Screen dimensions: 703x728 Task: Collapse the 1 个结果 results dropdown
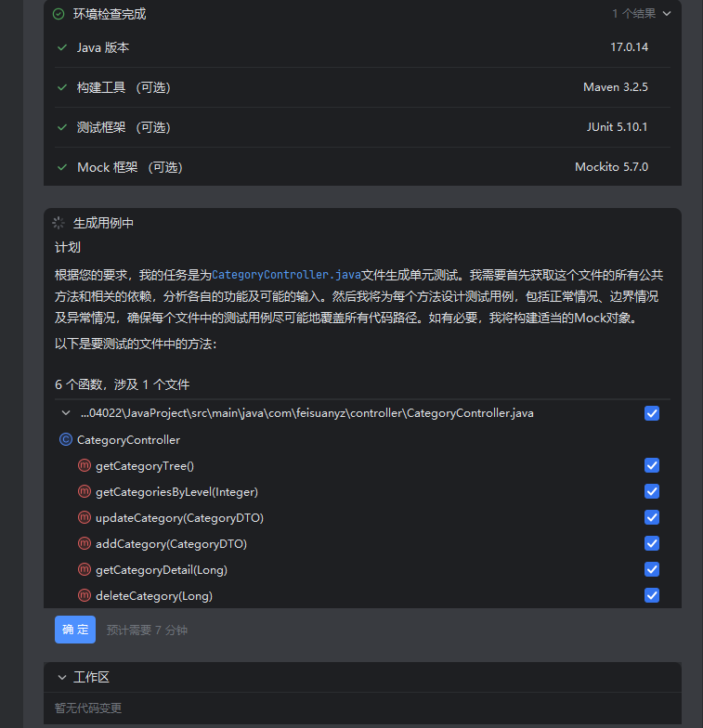pyautogui.click(x=667, y=14)
